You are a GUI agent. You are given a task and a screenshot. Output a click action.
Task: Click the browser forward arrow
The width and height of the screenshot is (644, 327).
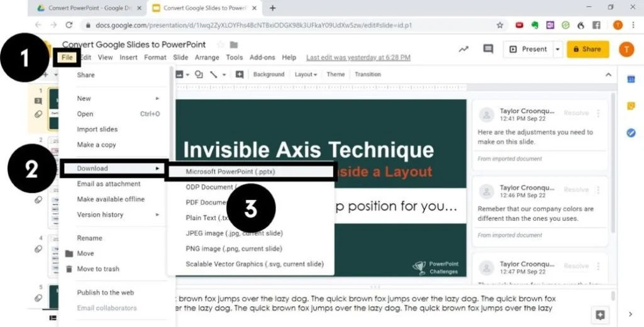tap(54, 25)
